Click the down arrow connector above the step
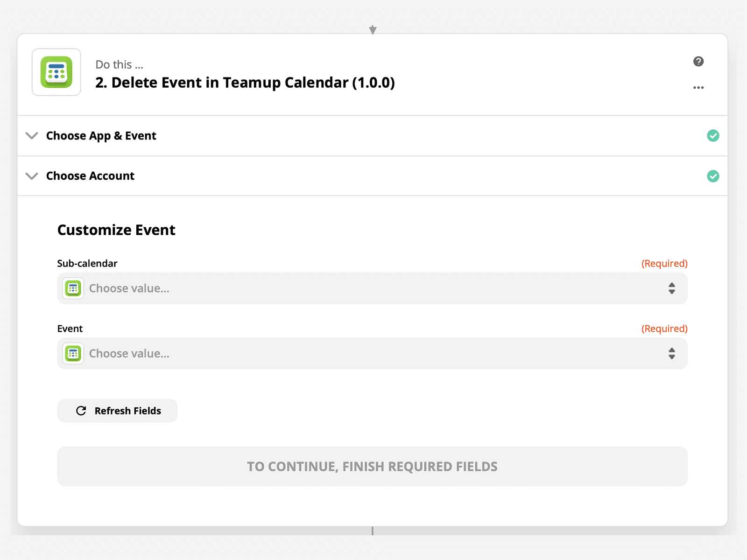Viewport: 747px width, 560px height. [x=373, y=30]
